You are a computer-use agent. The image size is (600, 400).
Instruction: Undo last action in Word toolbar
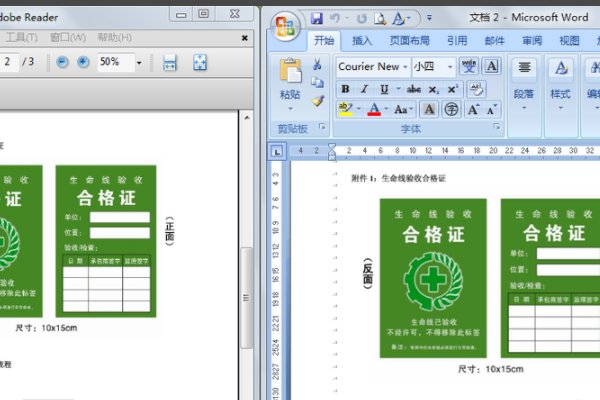pos(335,18)
